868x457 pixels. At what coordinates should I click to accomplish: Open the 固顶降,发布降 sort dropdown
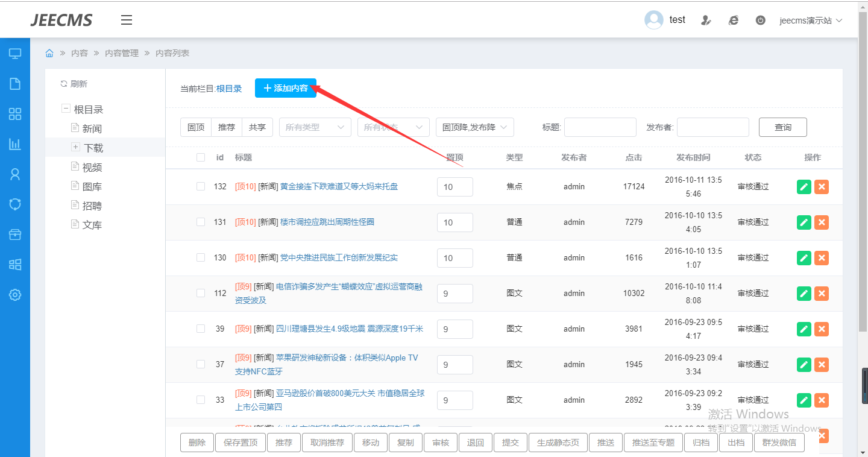point(474,127)
